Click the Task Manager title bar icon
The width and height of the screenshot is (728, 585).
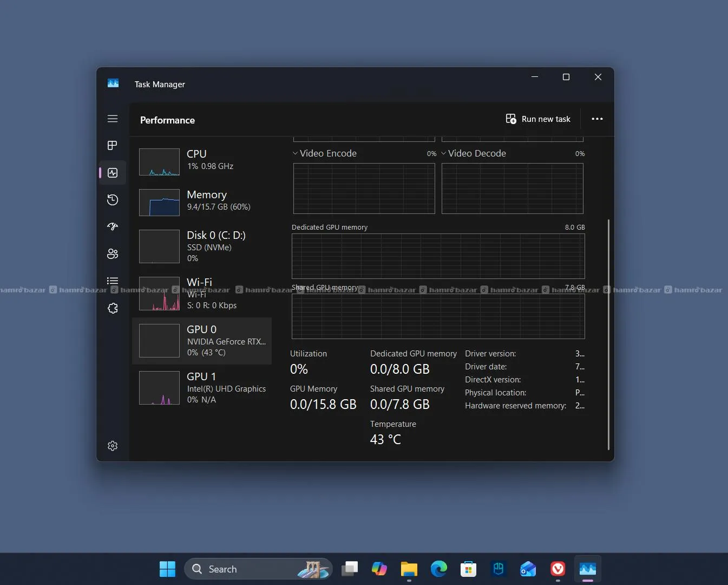point(113,83)
